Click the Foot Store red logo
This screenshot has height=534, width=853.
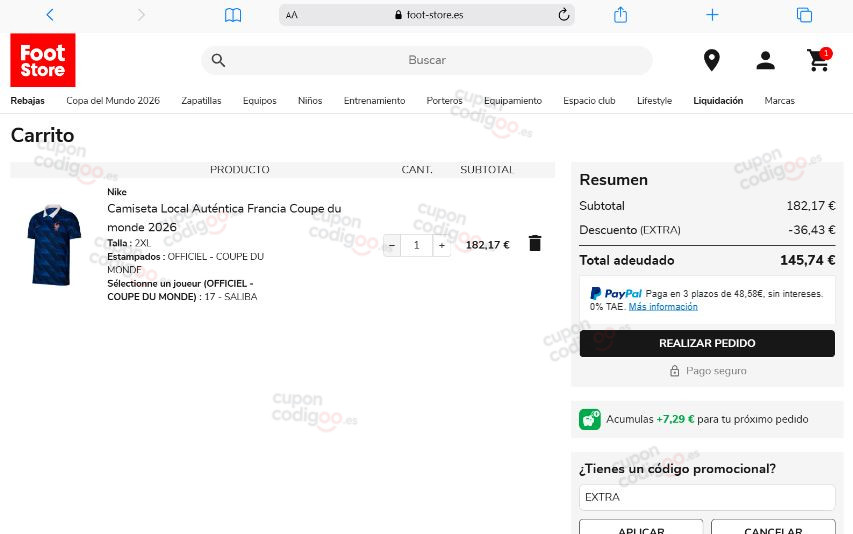(x=43, y=60)
